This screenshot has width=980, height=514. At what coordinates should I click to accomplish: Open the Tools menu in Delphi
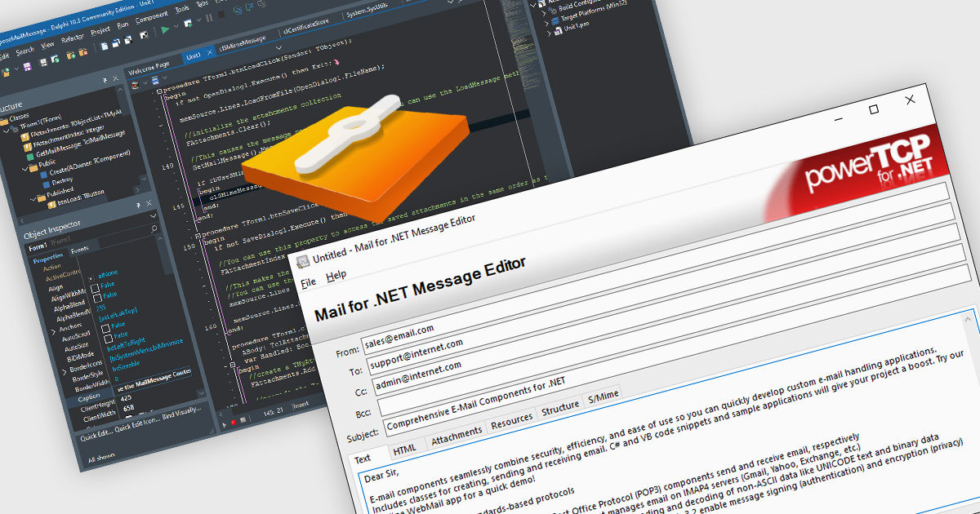pos(181,9)
